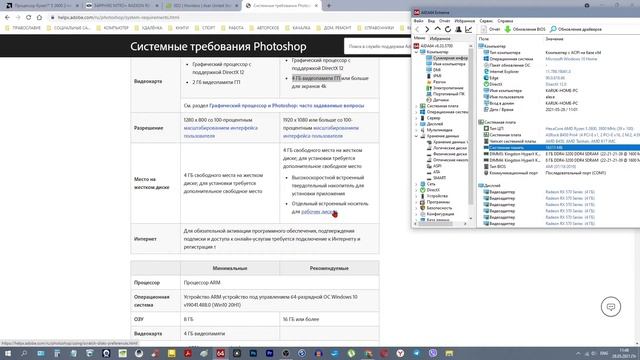Select Имя компьютера in the tree
Image resolution: width=640 pixels, height=360 pixels.
pos(446,64)
